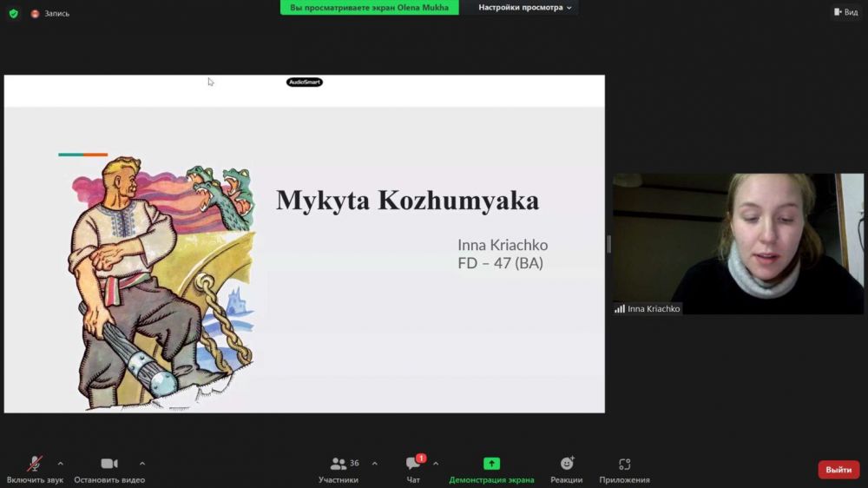Click the green encryption shield icon
Image resolution: width=868 pixels, height=488 pixels.
13,13
